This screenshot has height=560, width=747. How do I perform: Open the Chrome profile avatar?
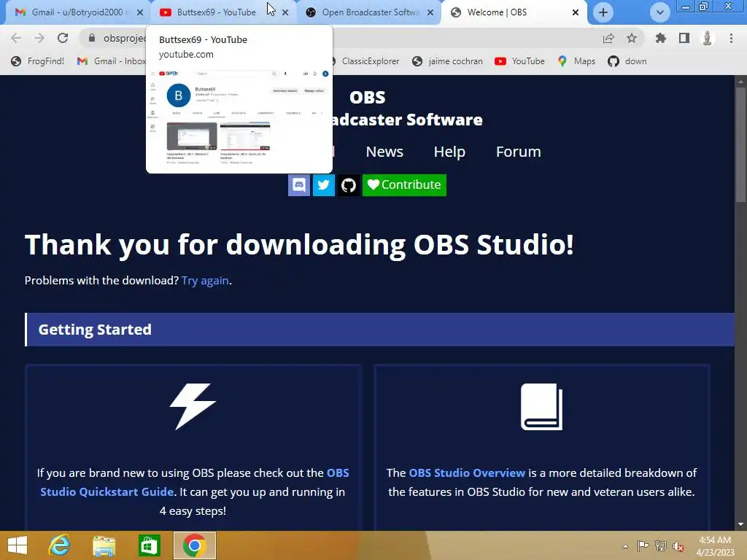coord(708,38)
